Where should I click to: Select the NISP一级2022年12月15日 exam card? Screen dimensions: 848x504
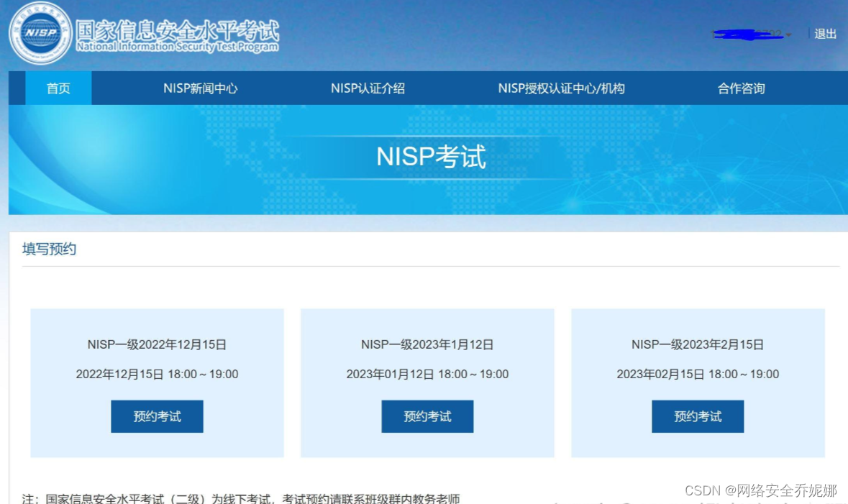[156, 344]
